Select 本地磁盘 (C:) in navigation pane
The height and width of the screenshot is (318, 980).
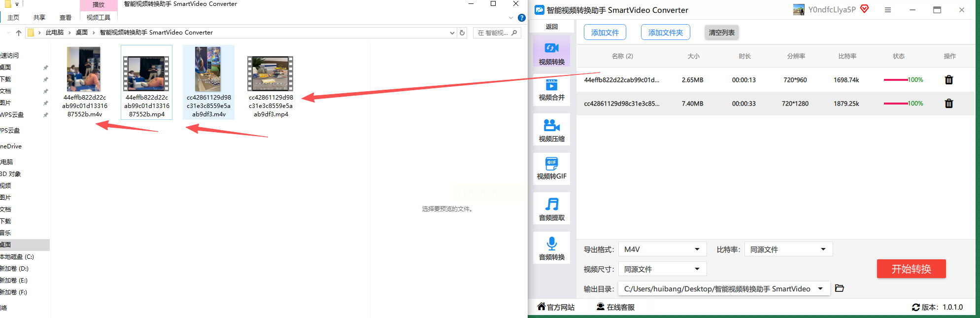(17, 257)
